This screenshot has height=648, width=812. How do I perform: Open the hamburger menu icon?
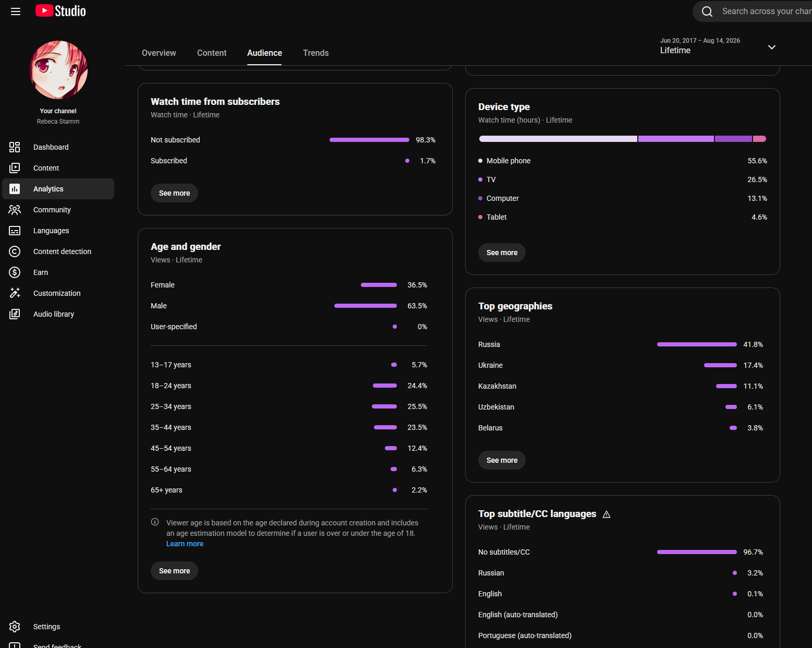[16, 11]
